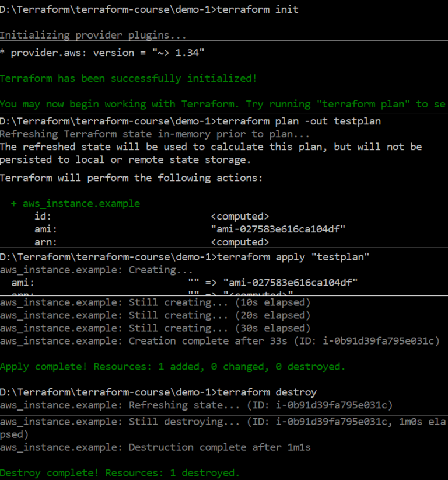This screenshot has width=448, height=480.
Task: Click the 'terraform plan -out testplan' command
Action: point(299,121)
